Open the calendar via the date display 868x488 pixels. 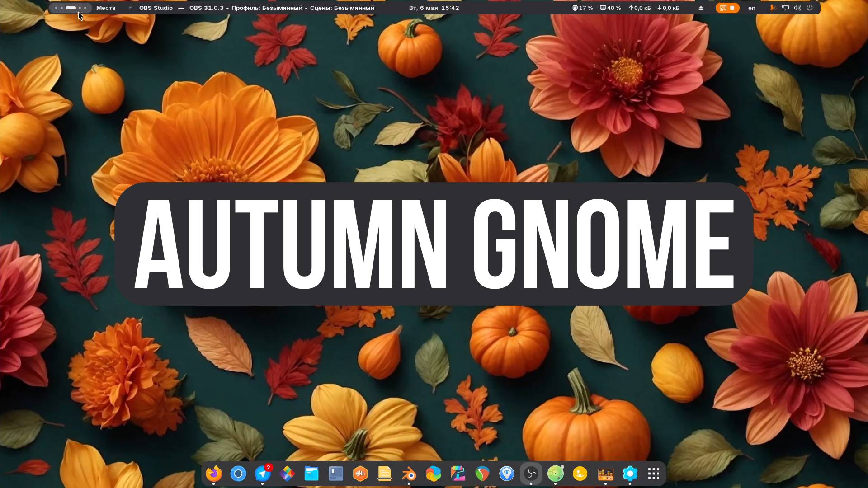point(433,8)
